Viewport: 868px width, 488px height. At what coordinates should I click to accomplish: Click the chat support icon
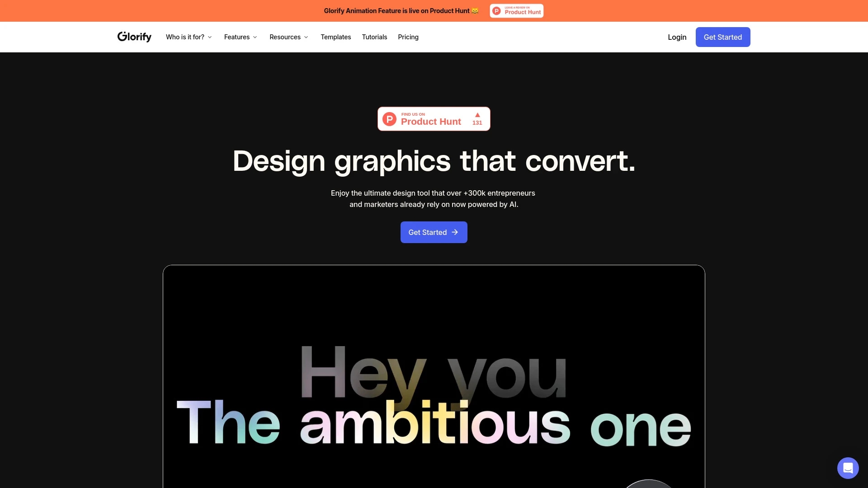848,468
